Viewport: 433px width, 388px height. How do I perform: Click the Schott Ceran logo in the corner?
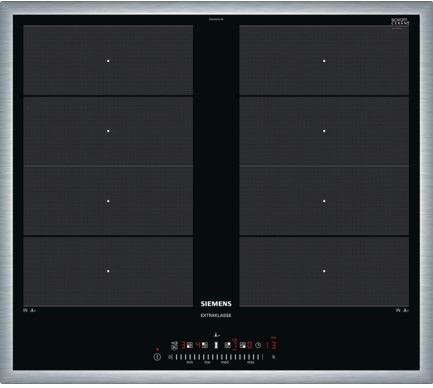pyautogui.click(x=400, y=22)
